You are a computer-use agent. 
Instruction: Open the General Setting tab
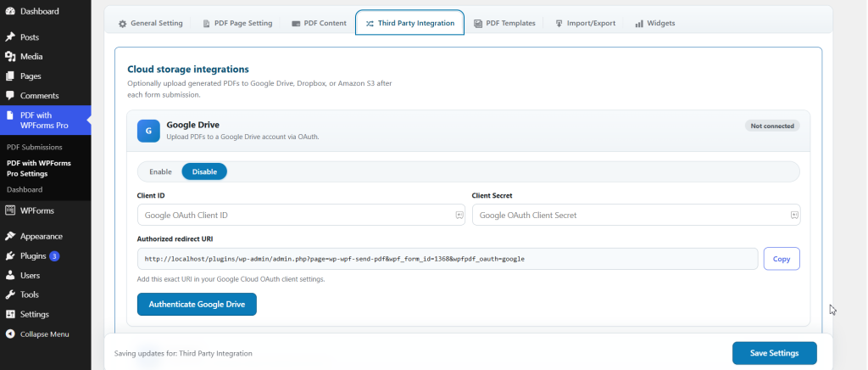click(x=150, y=23)
